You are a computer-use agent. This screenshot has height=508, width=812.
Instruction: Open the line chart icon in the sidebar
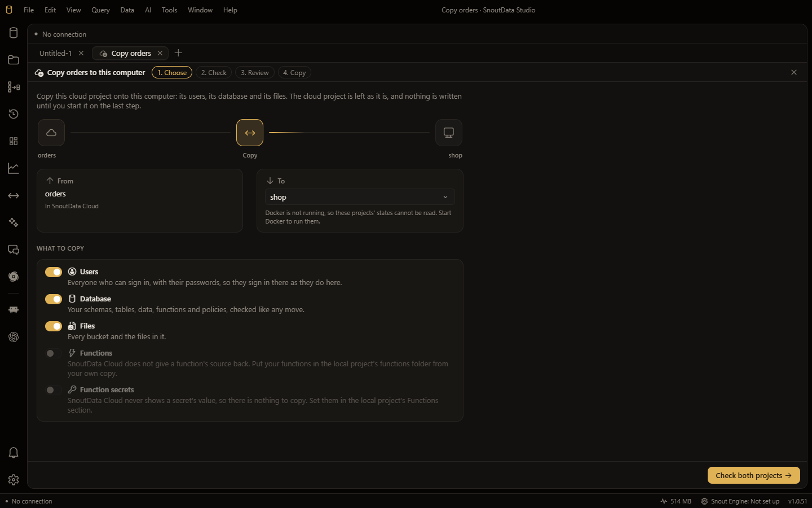point(14,168)
